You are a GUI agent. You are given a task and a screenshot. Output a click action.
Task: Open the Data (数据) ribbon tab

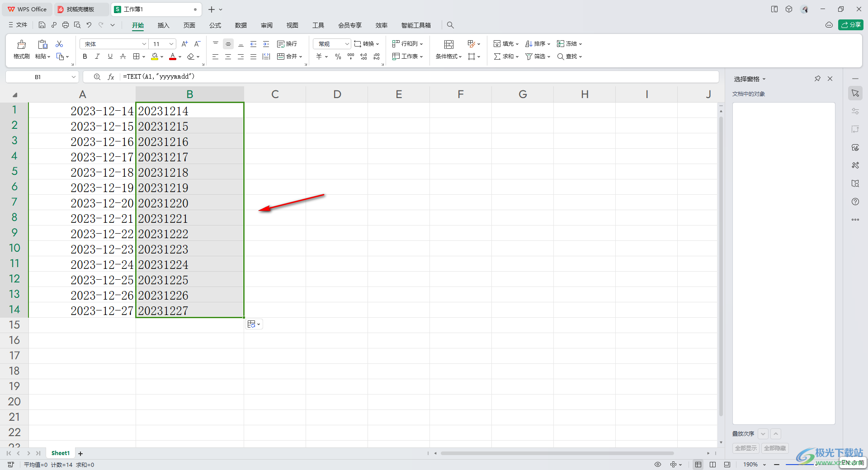point(241,25)
